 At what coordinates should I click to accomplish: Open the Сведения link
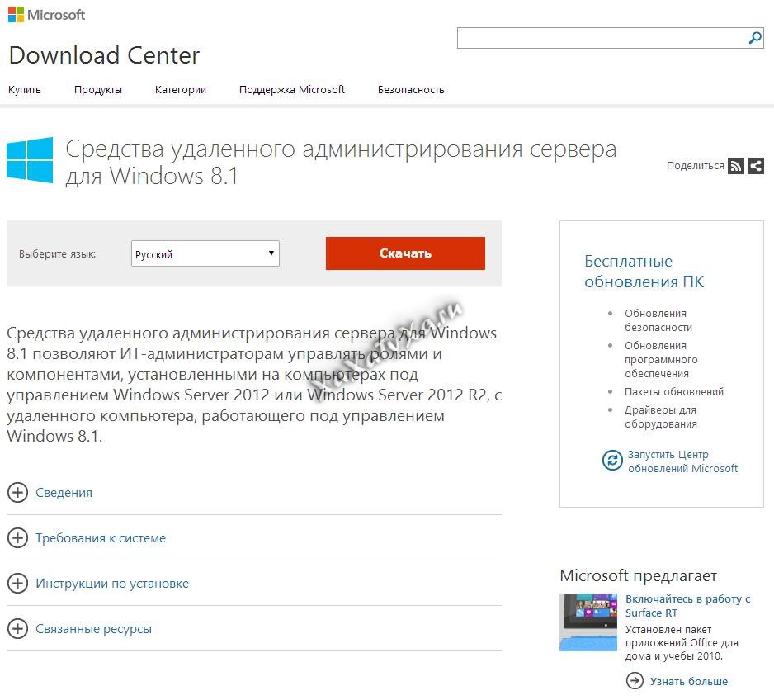64,493
